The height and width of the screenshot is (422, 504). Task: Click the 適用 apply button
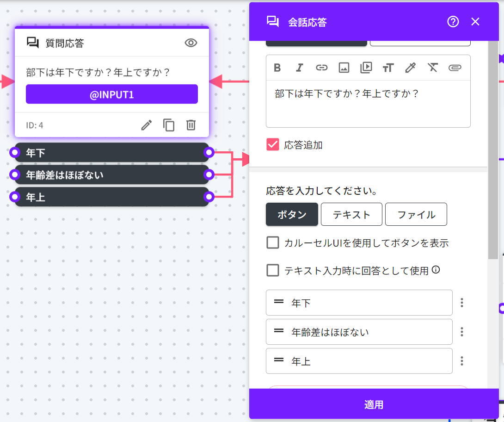(374, 404)
